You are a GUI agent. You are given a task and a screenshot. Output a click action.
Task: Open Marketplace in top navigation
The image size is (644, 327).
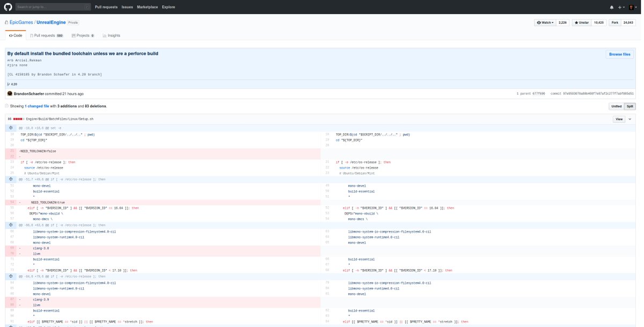coord(147,7)
